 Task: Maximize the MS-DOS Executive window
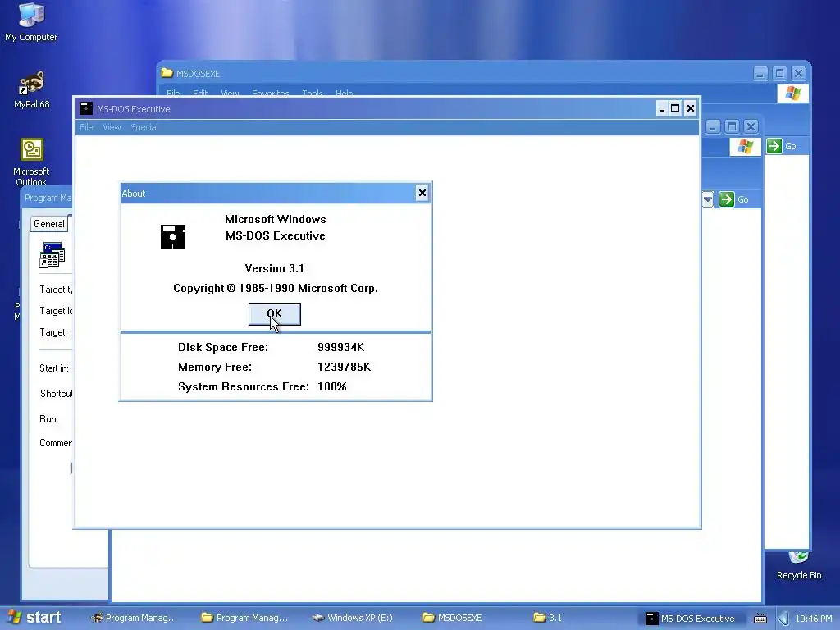676,109
